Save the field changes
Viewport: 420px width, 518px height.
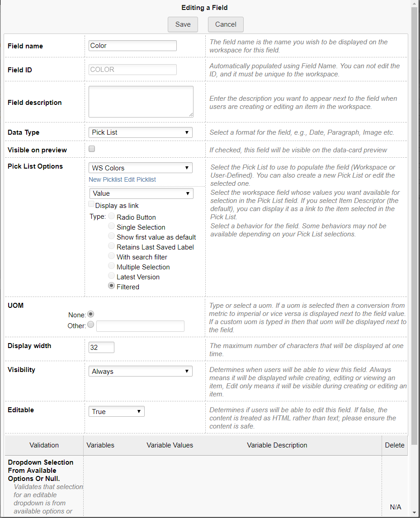[x=183, y=24]
